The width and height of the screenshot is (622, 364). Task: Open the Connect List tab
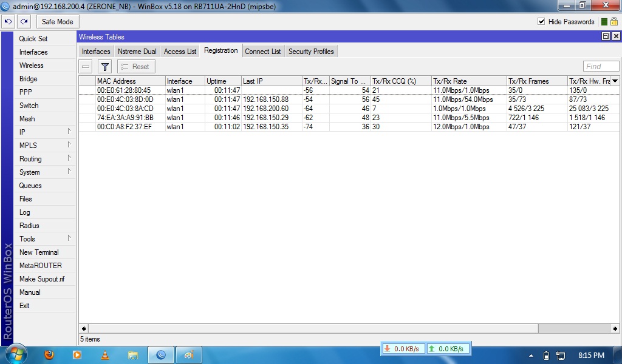click(262, 52)
